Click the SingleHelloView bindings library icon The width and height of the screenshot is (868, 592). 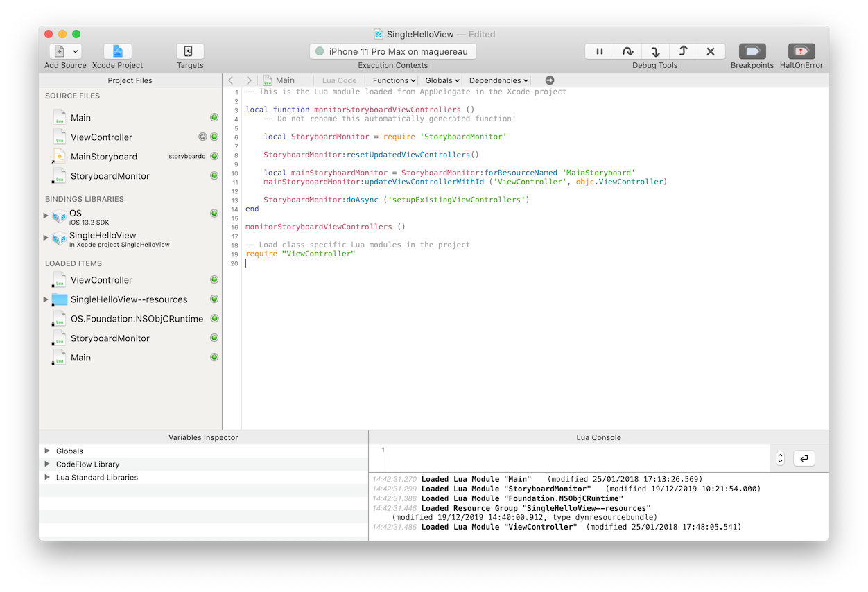point(60,238)
